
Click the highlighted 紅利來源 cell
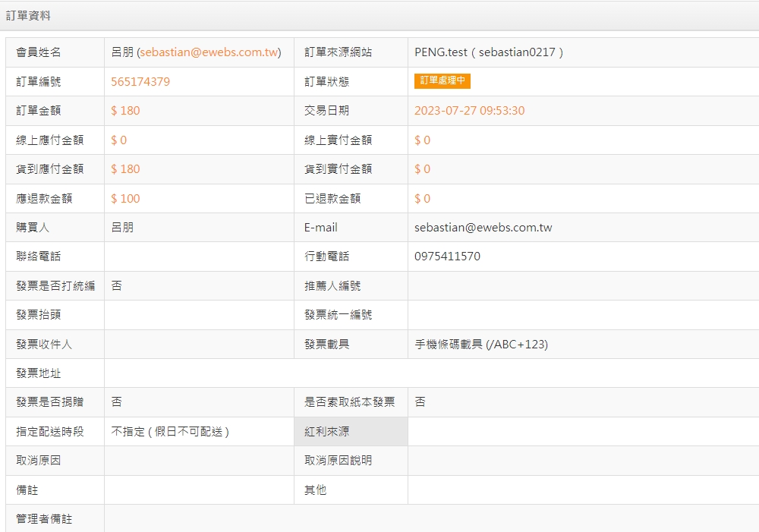tap(351, 431)
